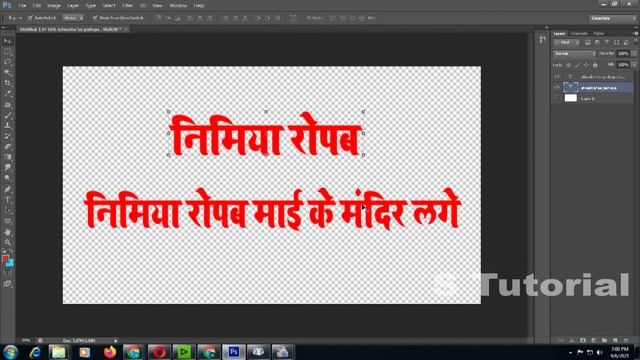Click the white layer thumbnail
This screenshot has width=640, height=360.
coord(571,98)
